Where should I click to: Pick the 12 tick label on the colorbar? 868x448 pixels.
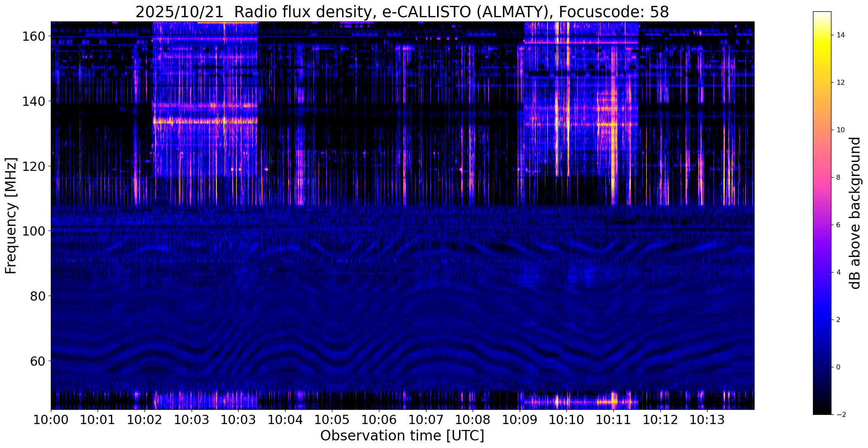tap(841, 83)
